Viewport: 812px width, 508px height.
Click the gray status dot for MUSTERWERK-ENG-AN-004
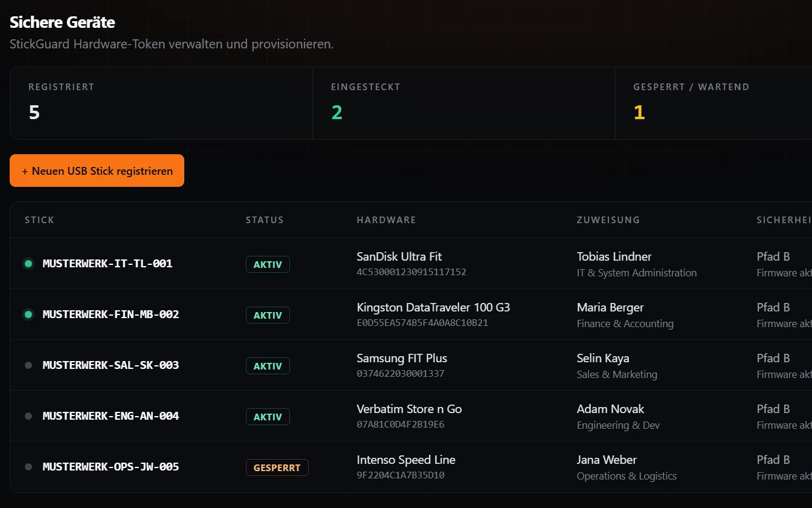28,416
